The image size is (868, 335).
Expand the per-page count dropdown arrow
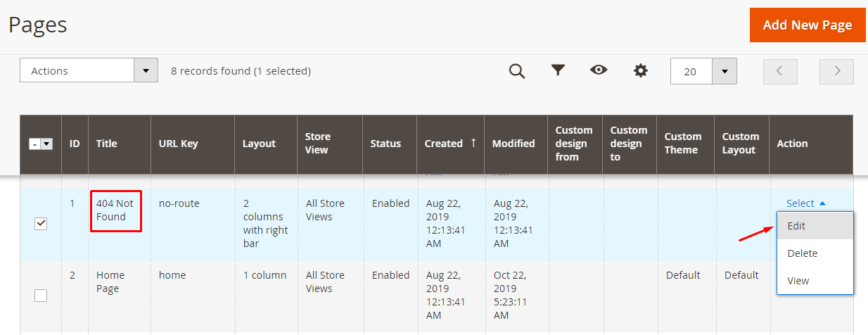click(725, 71)
